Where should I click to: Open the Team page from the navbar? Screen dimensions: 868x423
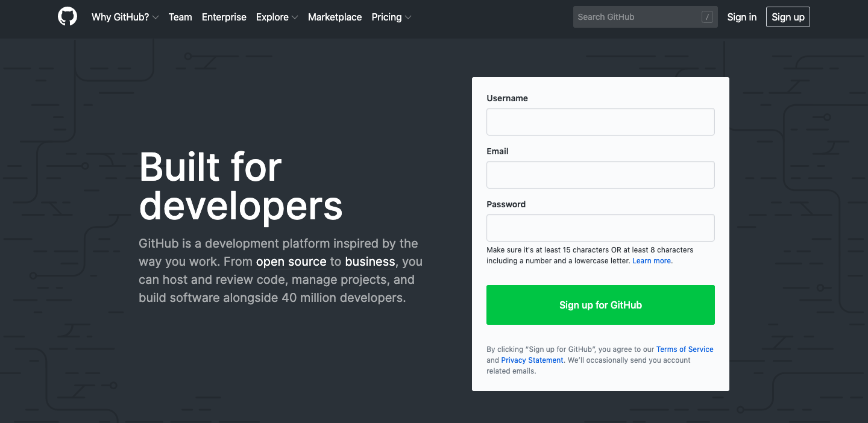[180, 17]
